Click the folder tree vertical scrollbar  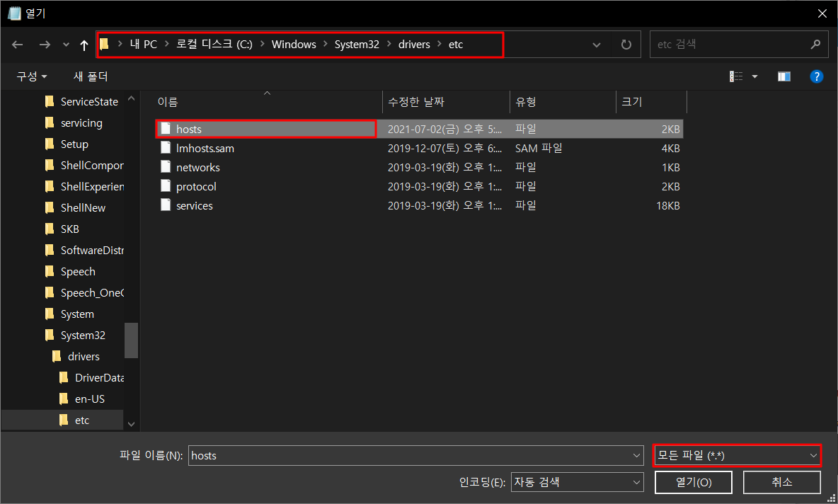point(131,340)
